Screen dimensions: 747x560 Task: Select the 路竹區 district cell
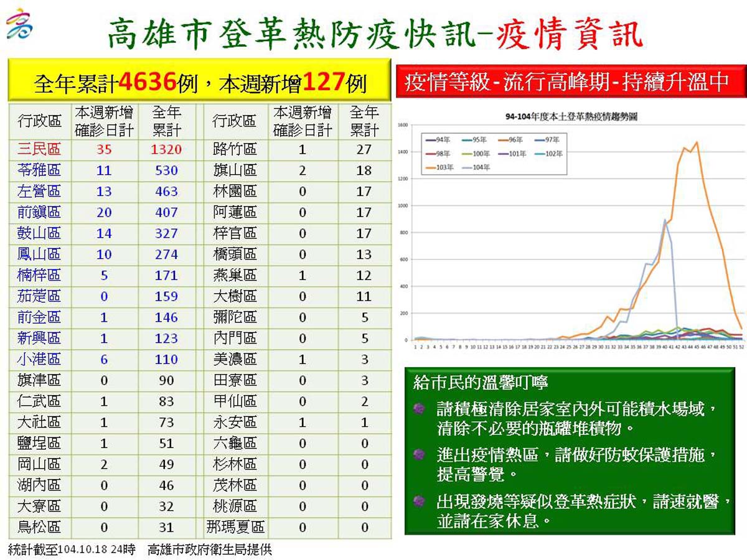(x=235, y=149)
